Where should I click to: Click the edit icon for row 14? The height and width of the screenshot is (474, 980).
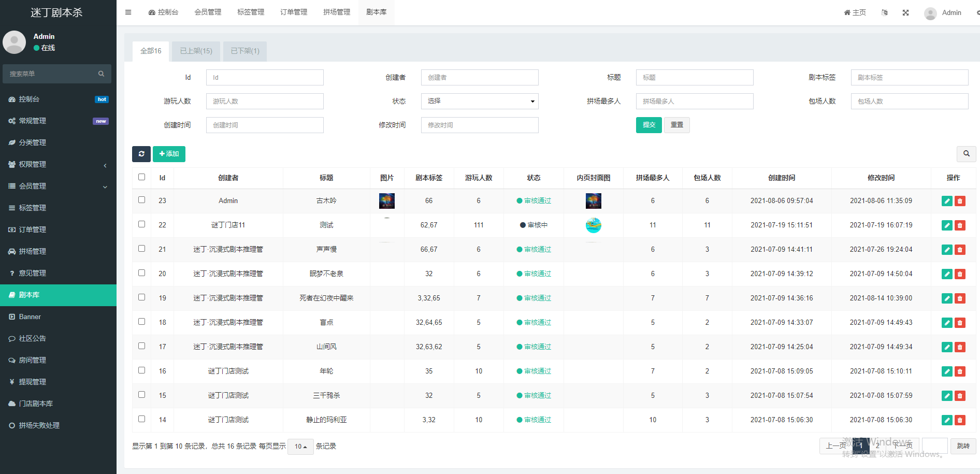click(947, 420)
